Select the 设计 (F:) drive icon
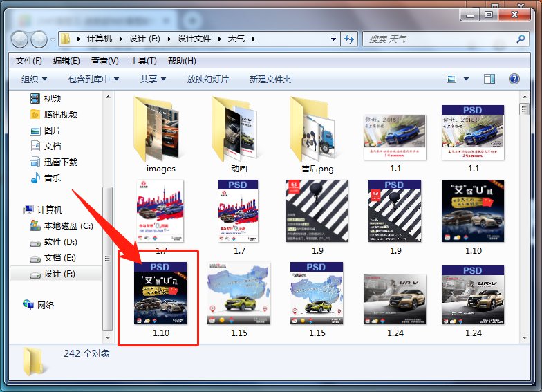Screen dimensions: 542x392 (35, 275)
